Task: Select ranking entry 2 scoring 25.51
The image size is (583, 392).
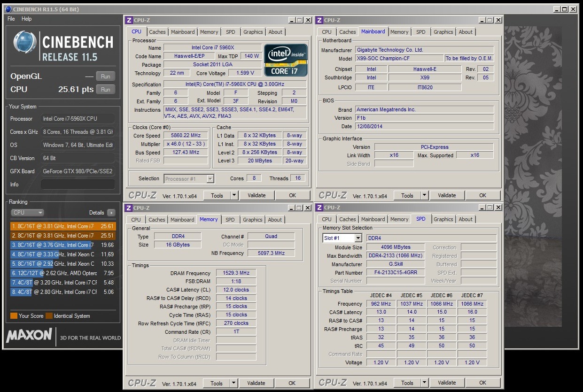Action: tap(63, 236)
